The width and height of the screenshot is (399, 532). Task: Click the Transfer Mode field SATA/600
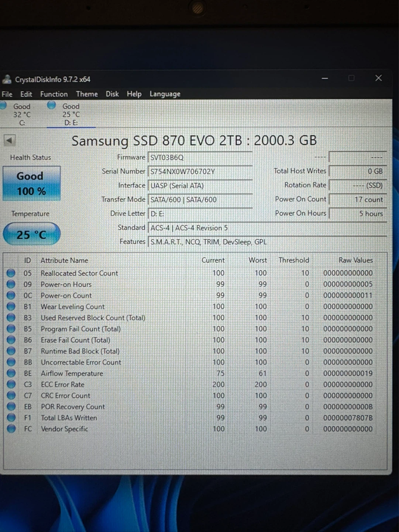pyautogui.click(x=200, y=199)
